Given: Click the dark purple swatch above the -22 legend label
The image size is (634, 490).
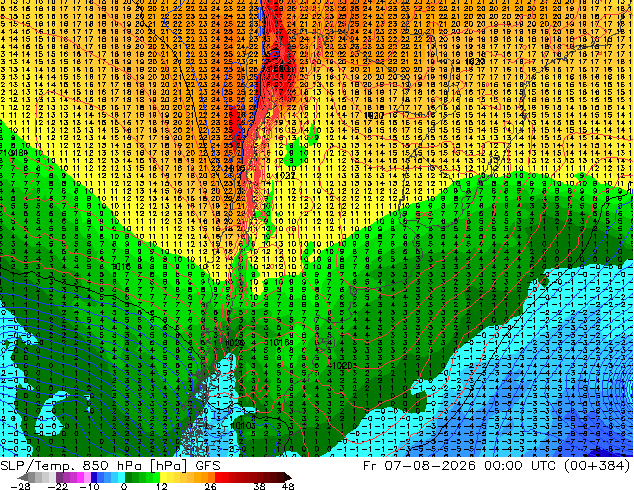Looking at the screenshot, I should tap(59, 477).
